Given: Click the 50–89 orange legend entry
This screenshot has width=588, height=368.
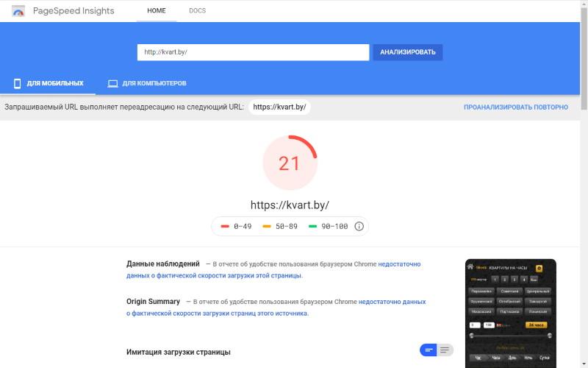Looking at the screenshot, I should pyautogui.click(x=280, y=227).
